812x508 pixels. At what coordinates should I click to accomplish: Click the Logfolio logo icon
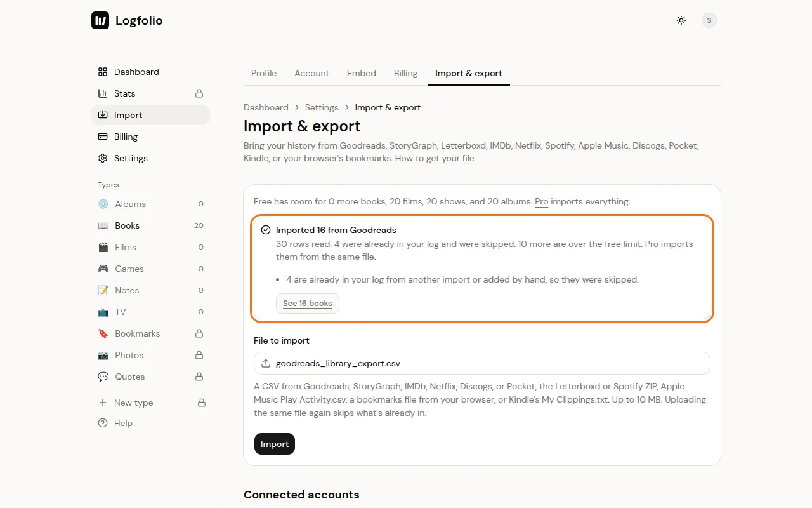pos(100,20)
